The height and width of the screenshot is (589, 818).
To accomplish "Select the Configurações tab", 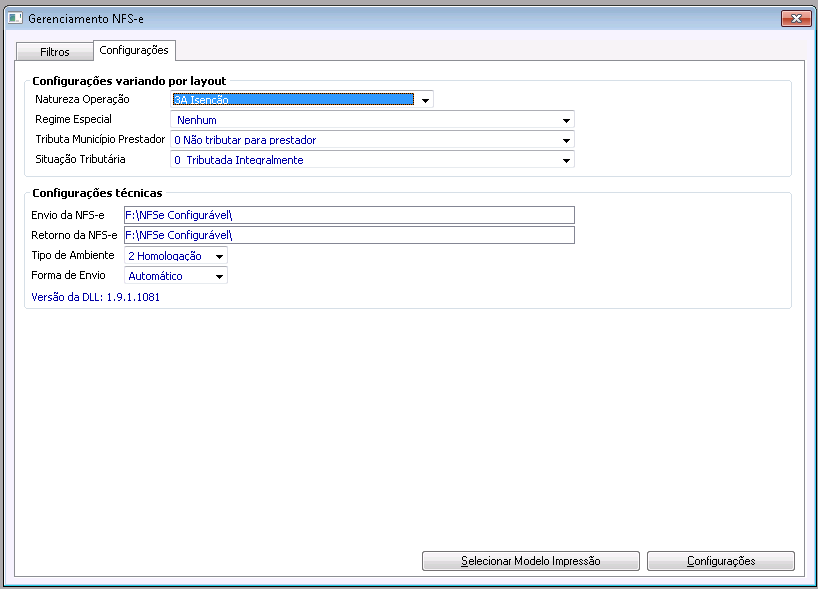I will pyautogui.click(x=134, y=49).
